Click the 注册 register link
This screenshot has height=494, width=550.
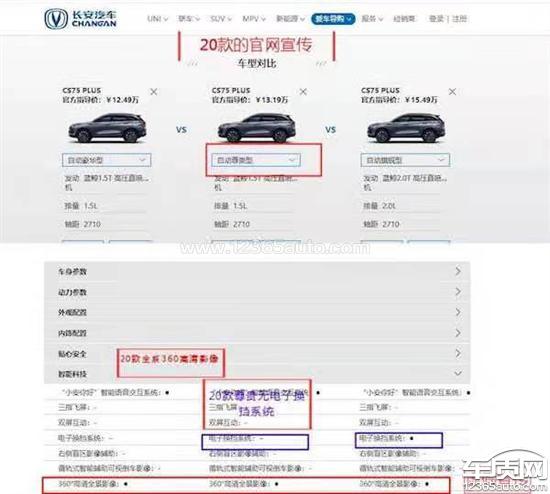(460, 19)
